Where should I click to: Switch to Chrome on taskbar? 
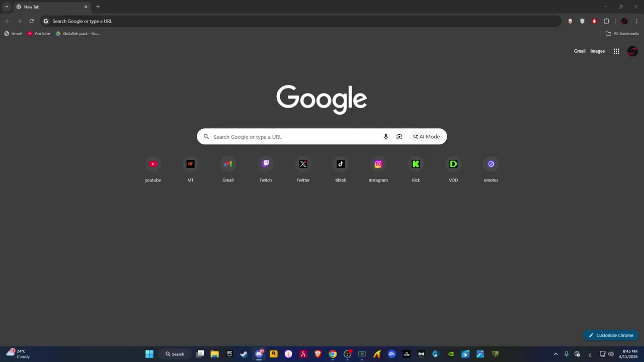(333, 354)
